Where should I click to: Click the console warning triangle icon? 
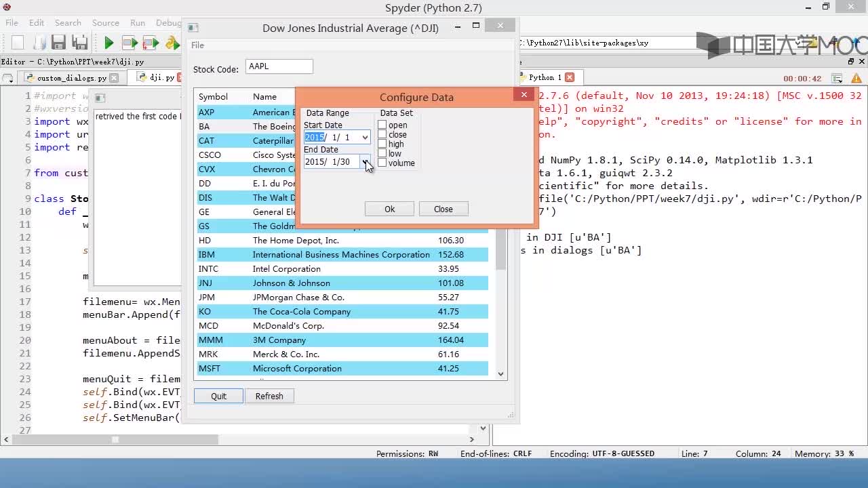pos(855,79)
